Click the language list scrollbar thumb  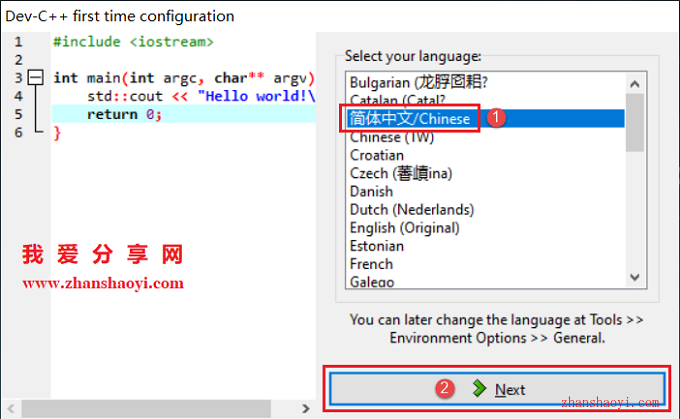(x=635, y=123)
